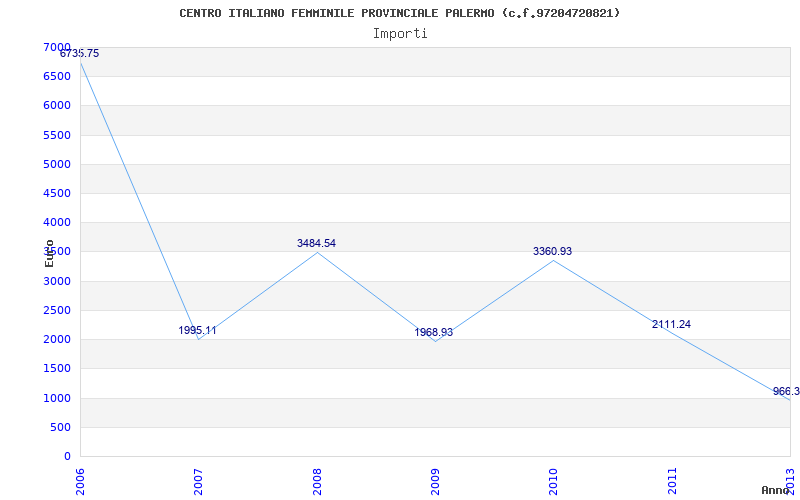This screenshot has height=500, width=800.
Task: Select the 3484.54 data label
Action: pos(316,243)
